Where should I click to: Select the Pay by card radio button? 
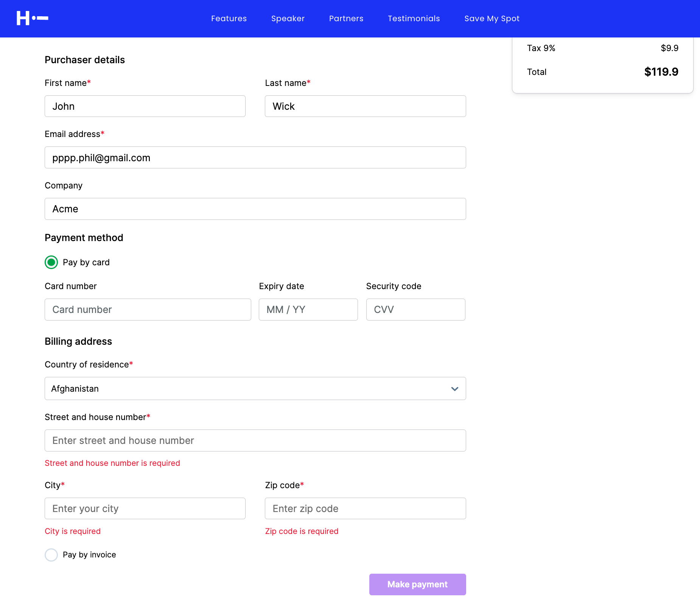(x=51, y=262)
